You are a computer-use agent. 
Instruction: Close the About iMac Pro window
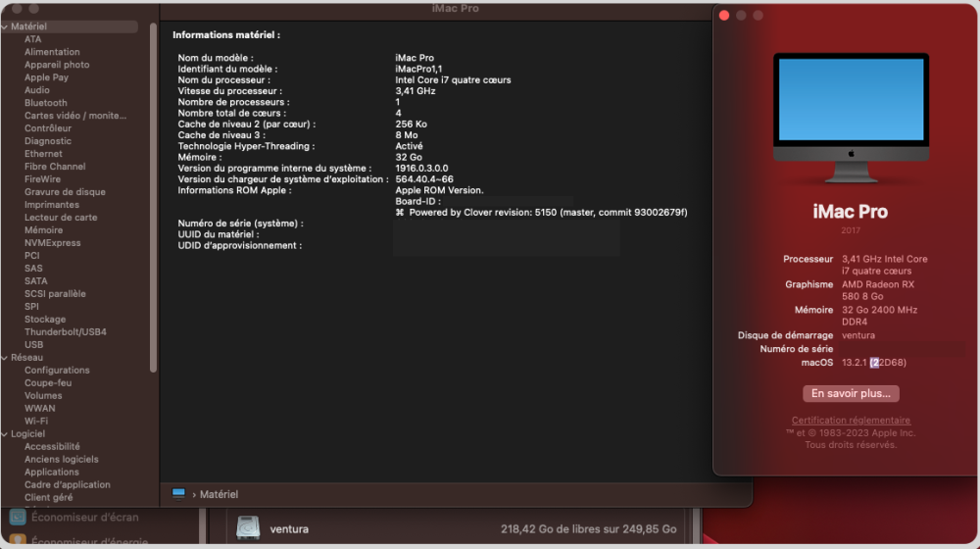click(724, 15)
